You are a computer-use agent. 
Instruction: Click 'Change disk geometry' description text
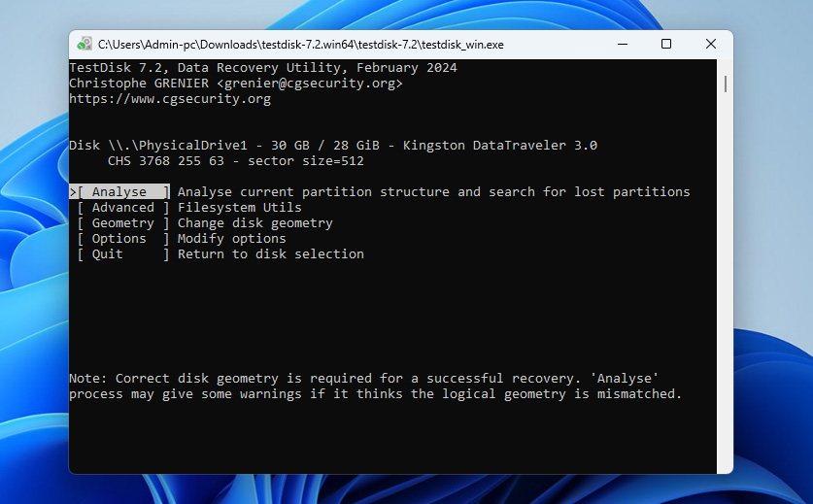[x=255, y=223]
